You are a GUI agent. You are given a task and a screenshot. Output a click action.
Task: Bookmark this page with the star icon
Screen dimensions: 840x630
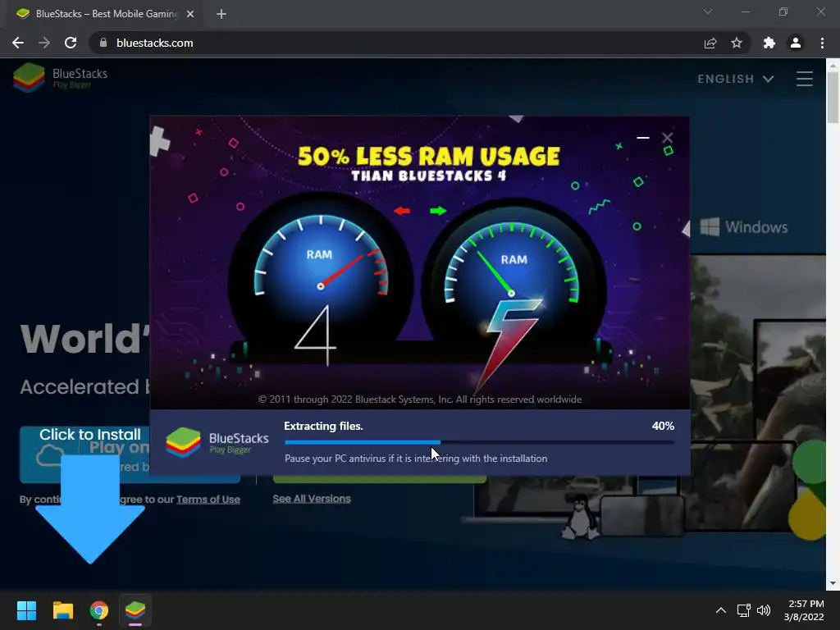[737, 43]
